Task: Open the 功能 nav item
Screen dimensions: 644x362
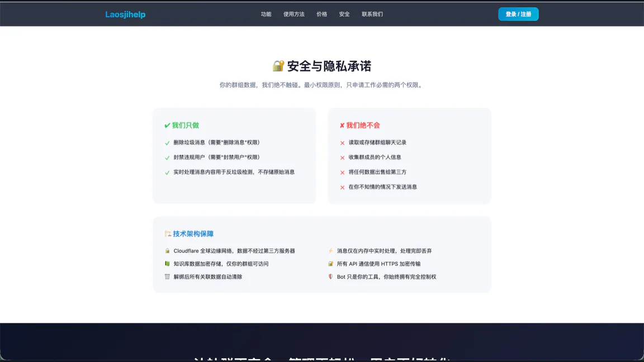Action: coord(266,15)
